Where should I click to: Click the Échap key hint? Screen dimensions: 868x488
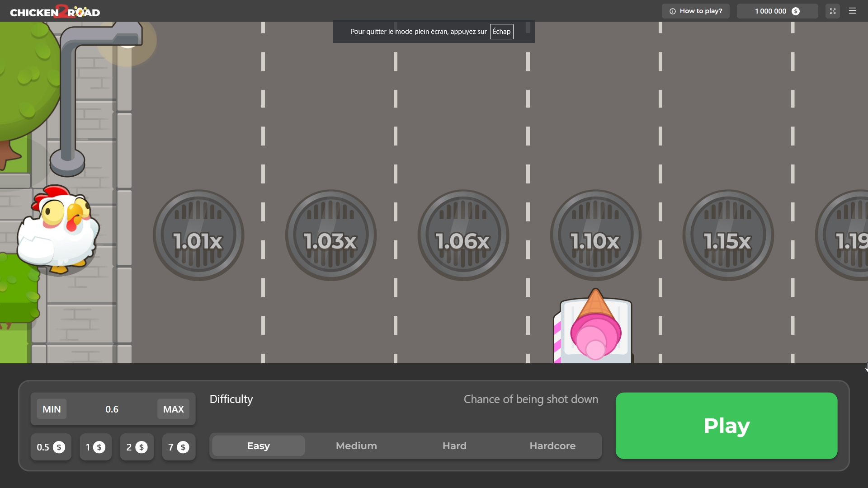501,32
